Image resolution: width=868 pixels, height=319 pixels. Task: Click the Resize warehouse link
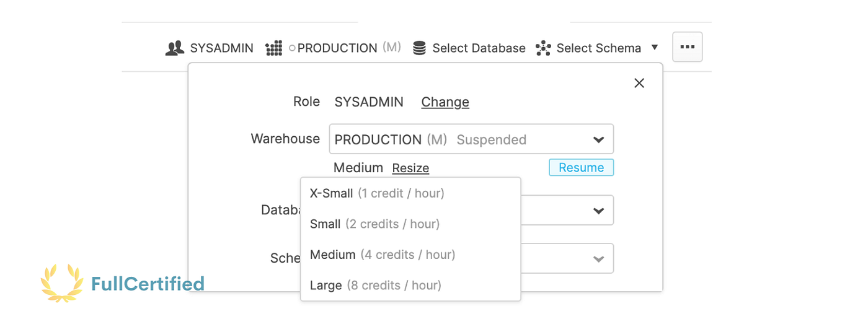click(410, 168)
